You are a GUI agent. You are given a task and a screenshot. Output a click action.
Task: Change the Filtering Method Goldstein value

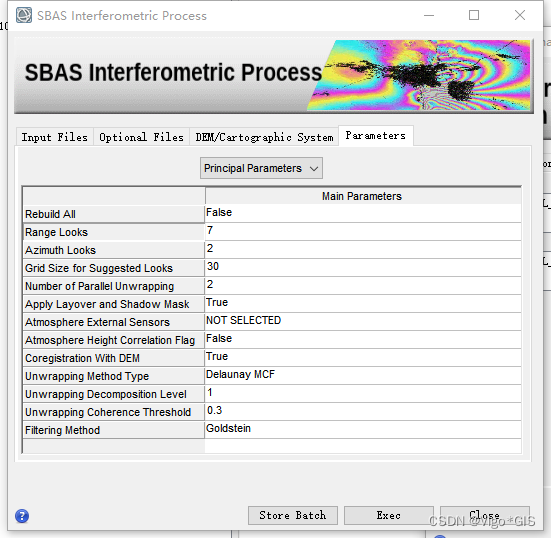[363, 429]
